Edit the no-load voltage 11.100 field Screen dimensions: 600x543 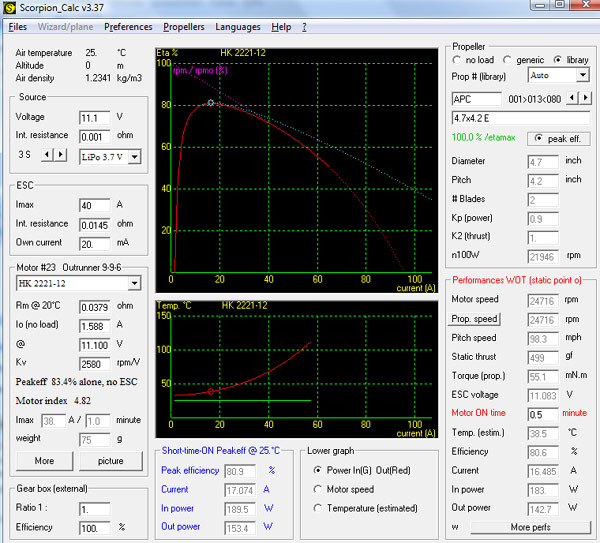(x=94, y=345)
